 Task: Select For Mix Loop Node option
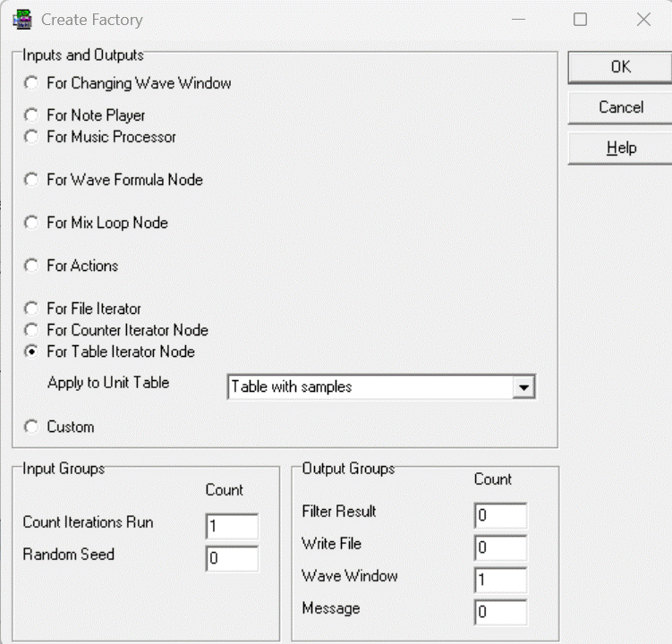[x=32, y=223]
